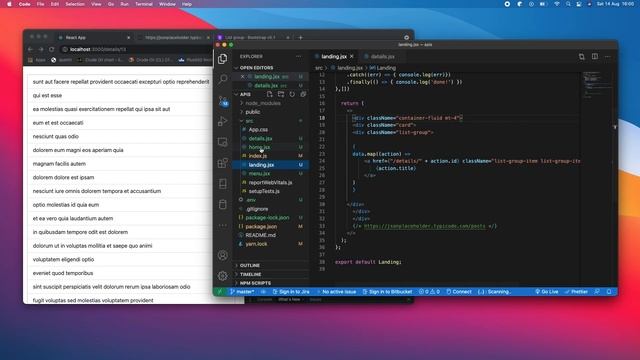Click New Folder icon in APIS header

click(x=281, y=94)
